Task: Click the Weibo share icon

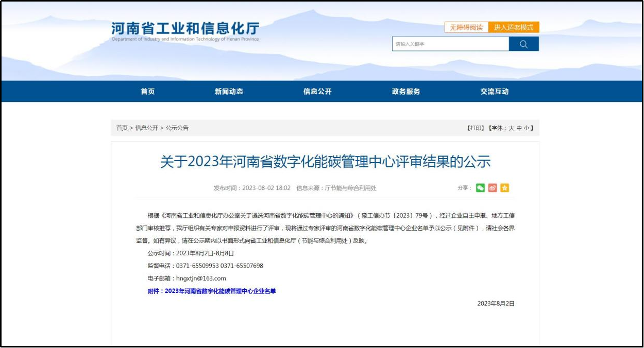Action: point(492,188)
